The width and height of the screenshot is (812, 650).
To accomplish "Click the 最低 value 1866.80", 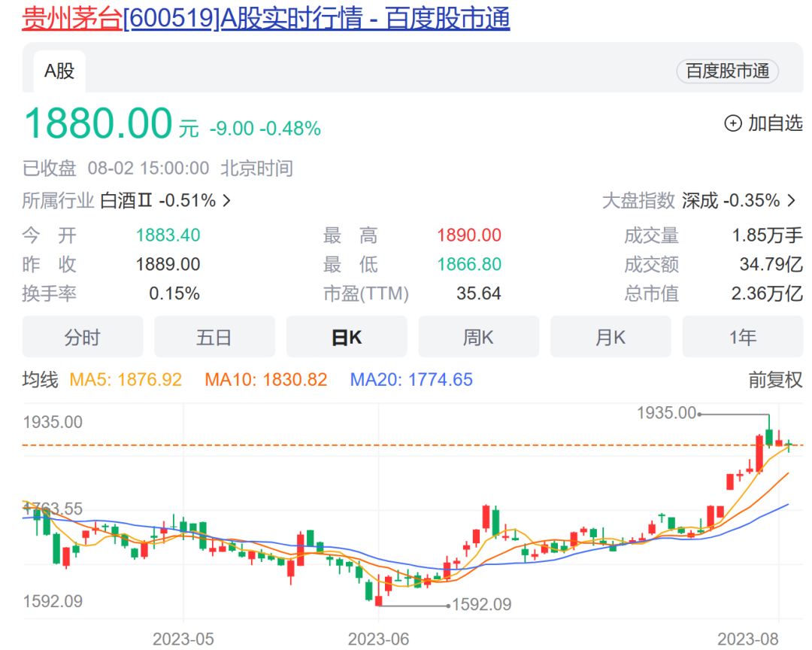I will pos(469,264).
